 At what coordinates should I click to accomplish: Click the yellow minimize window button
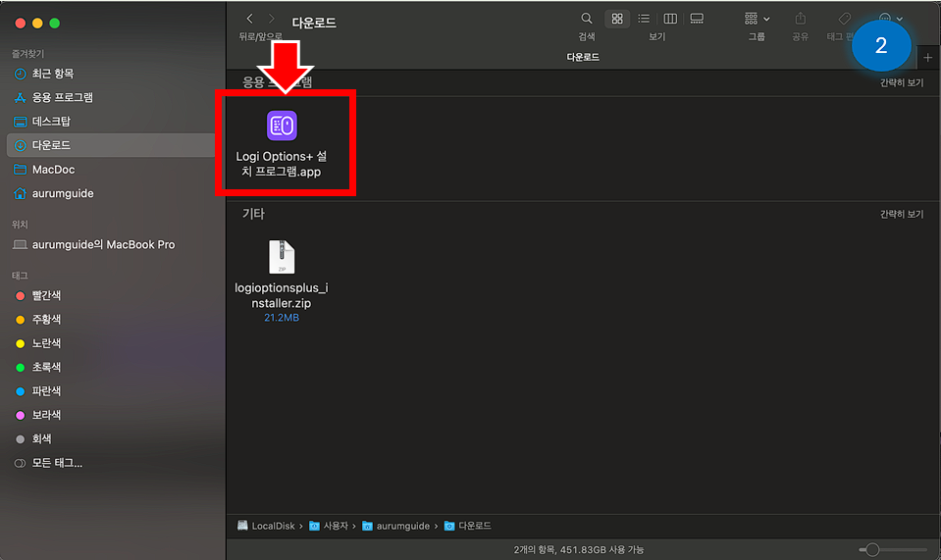point(37,23)
